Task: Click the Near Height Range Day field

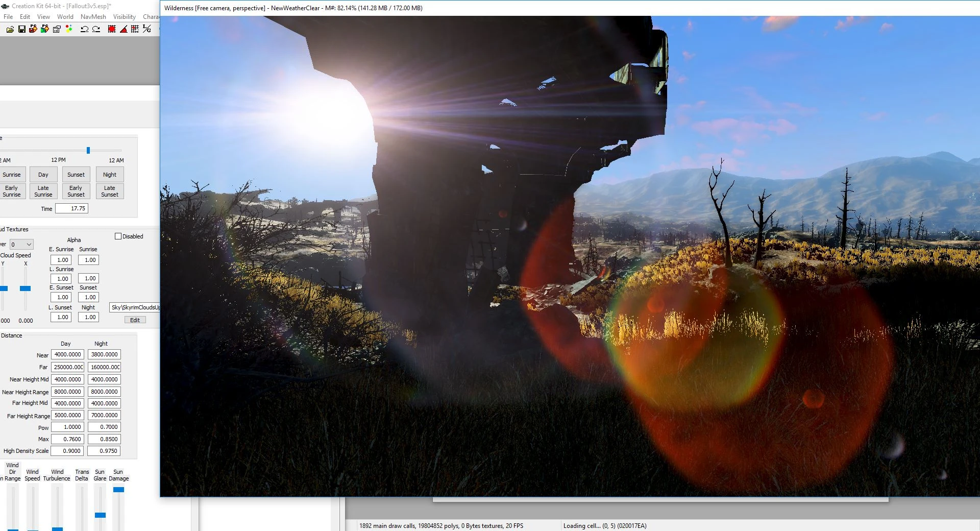Action: tap(67, 392)
